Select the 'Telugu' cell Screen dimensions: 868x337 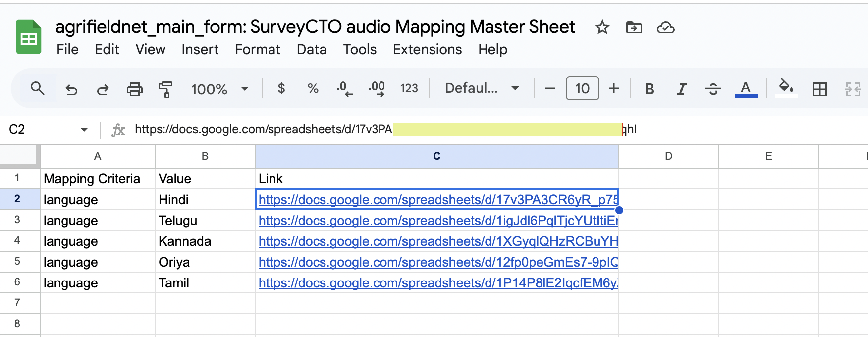(x=205, y=220)
